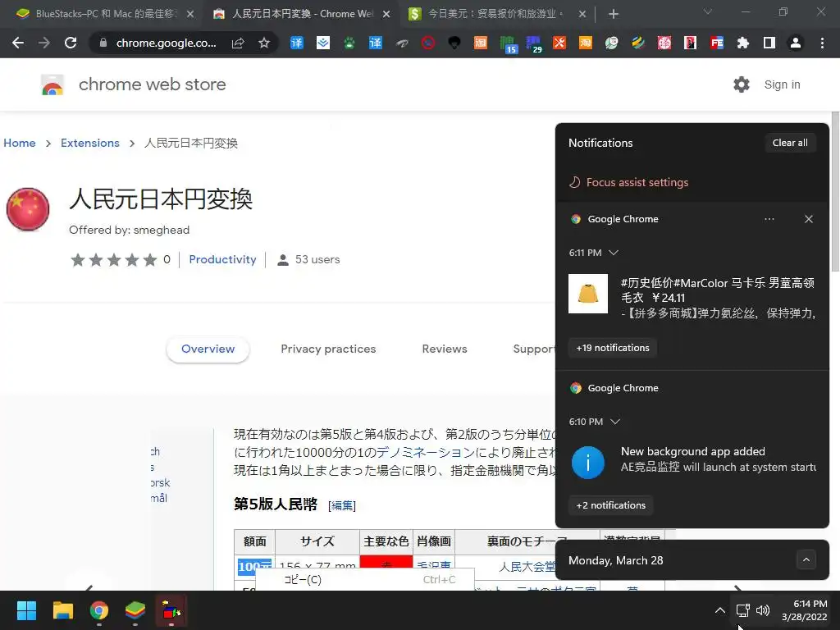
Task: Click the extension's five-star rating
Action: click(113, 260)
